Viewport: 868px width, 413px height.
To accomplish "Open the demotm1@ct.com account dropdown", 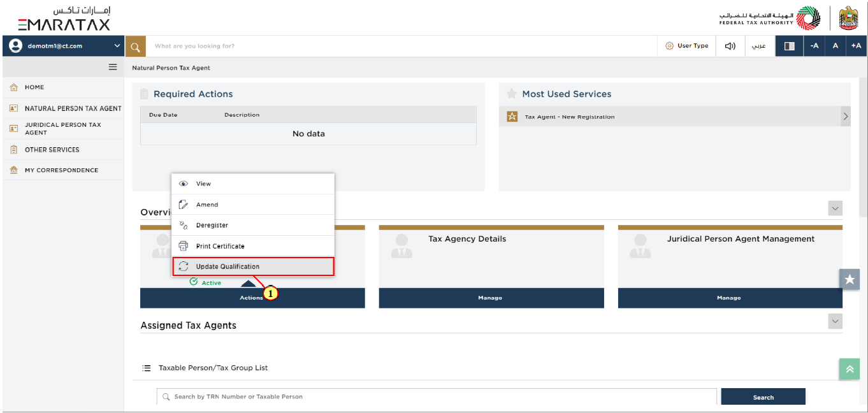I will [x=64, y=46].
